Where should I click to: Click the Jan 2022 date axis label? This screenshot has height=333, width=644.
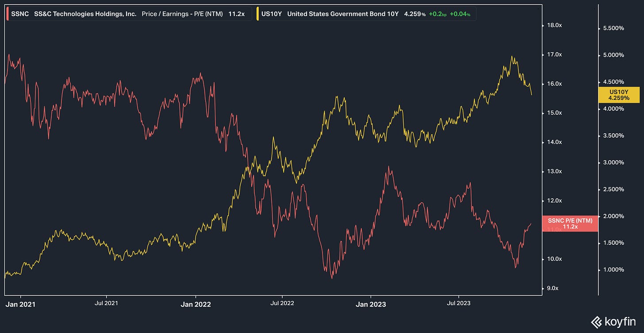coord(196,304)
